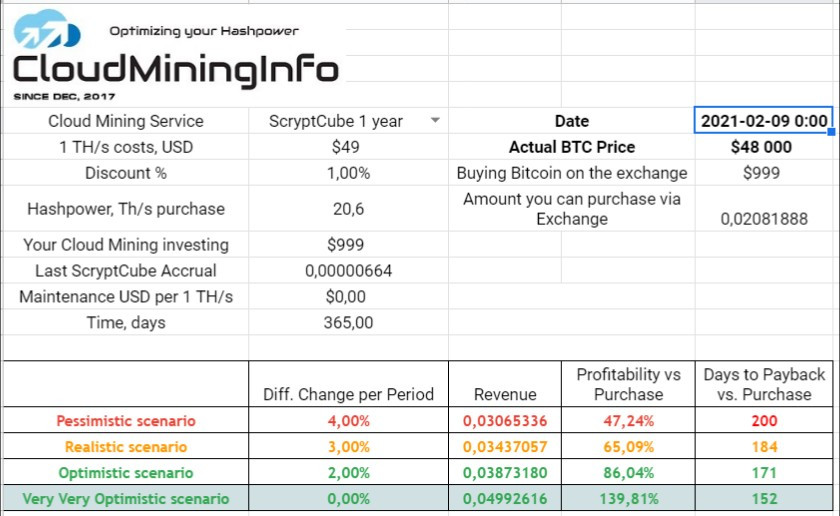840x516 pixels.
Task: Select the Time, days value 365,00
Action: click(x=348, y=323)
